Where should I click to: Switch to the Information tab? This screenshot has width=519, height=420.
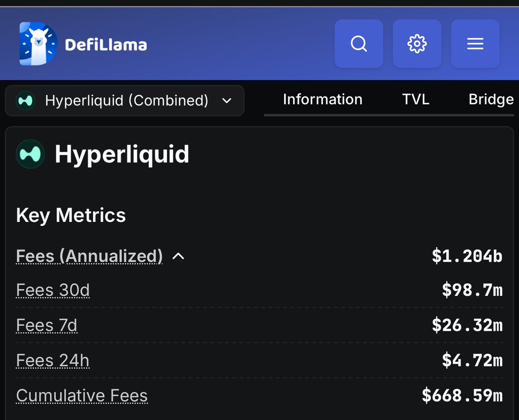click(323, 99)
